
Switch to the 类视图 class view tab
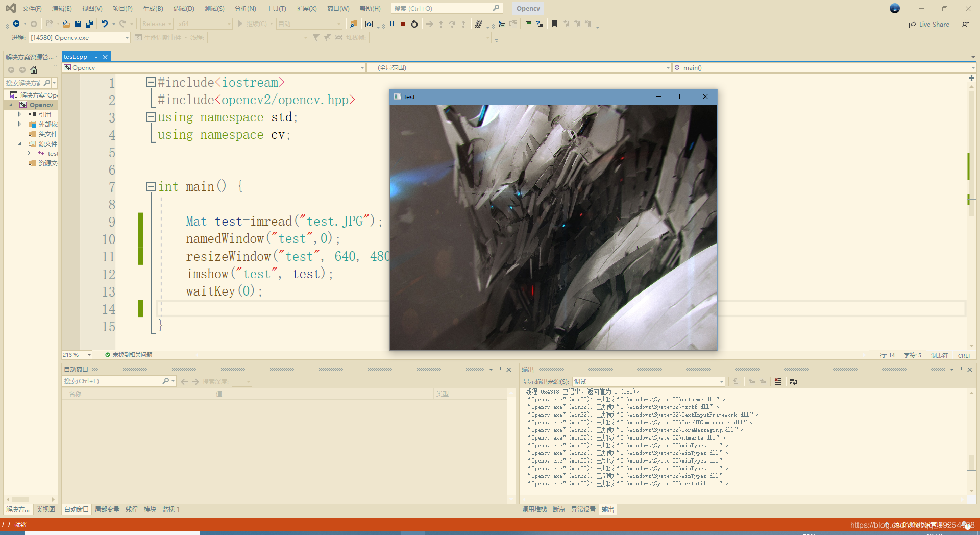click(46, 509)
